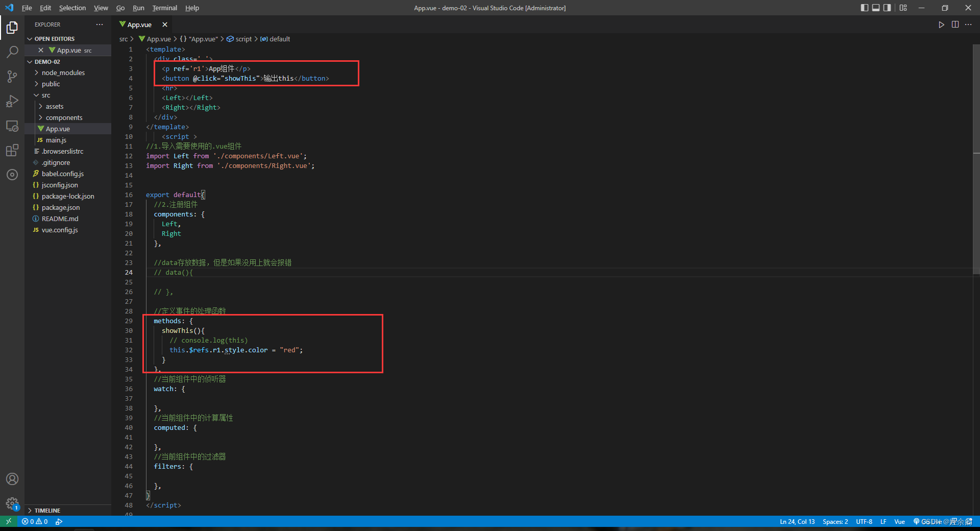Open the Help menu
Image resolution: width=980 pixels, height=531 pixels.
point(192,8)
